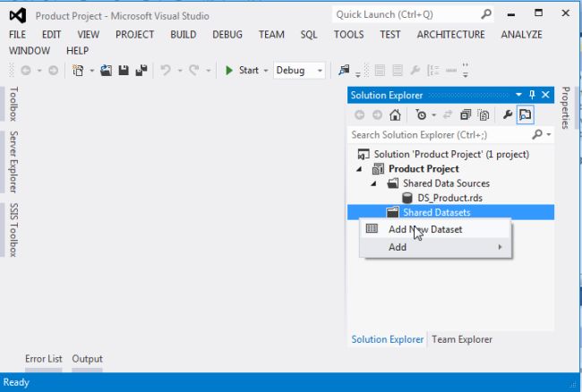The width and height of the screenshot is (582, 392).
Task: Open the Undo history dropdown arrow
Action: [180, 71]
